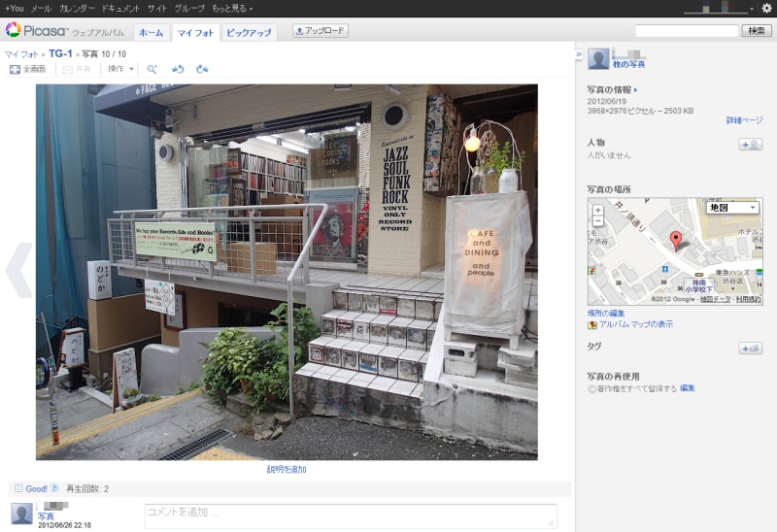Open ドキュメント in the top bar
777x532 pixels.
pos(120,9)
